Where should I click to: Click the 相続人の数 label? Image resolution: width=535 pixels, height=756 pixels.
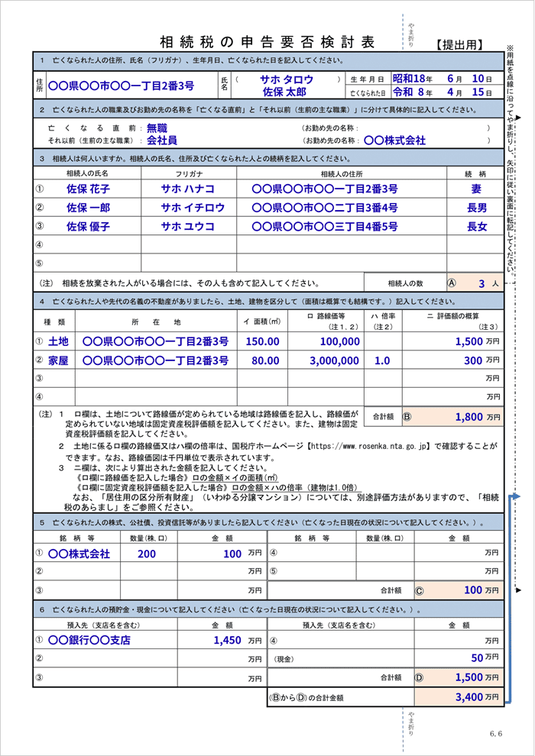pos(405,283)
